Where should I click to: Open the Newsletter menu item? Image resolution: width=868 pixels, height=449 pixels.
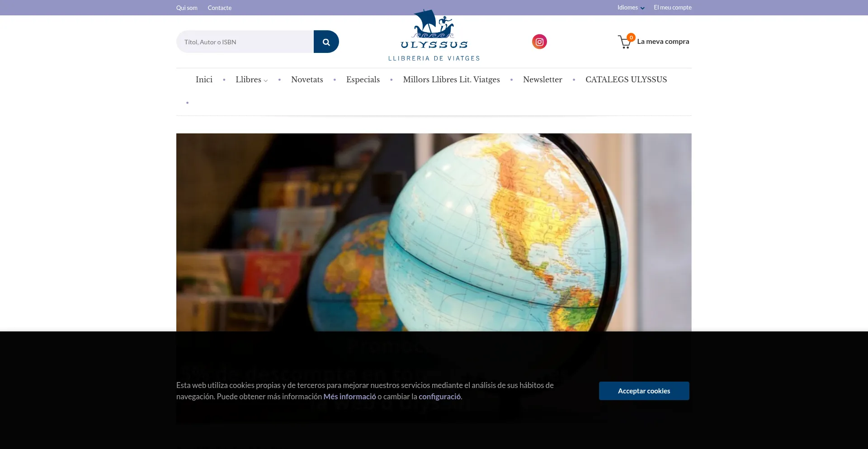click(x=542, y=80)
